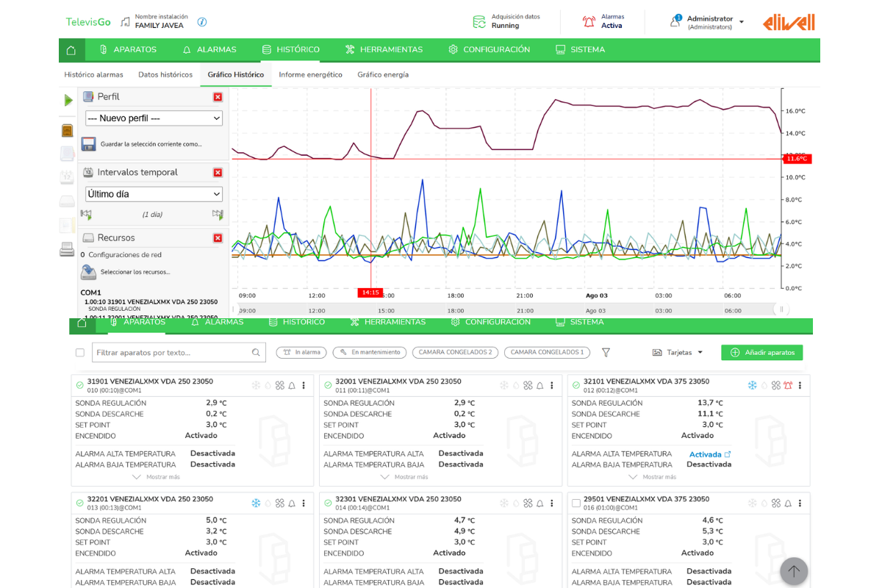Click the bell icon on card 32001

(540, 385)
